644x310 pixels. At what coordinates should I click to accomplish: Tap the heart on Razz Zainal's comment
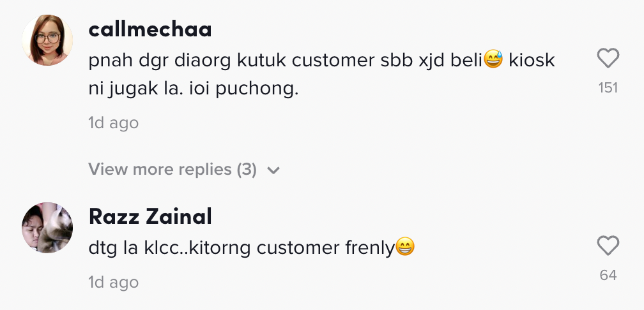point(608,246)
